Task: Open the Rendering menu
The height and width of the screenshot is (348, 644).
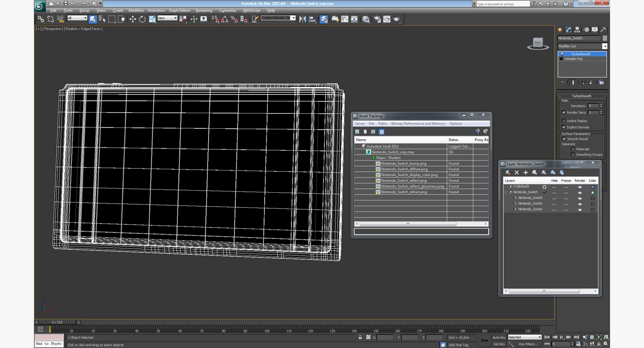Action: [204, 10]
